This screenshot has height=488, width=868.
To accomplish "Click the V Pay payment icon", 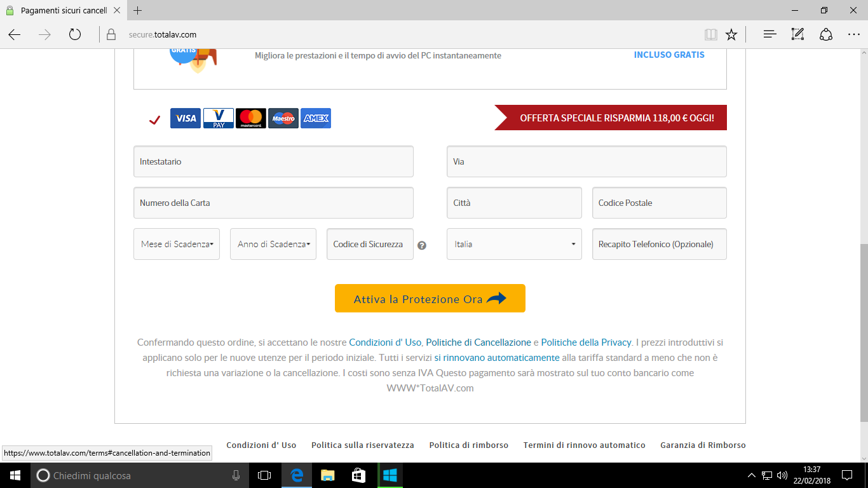I will point(218,118).
